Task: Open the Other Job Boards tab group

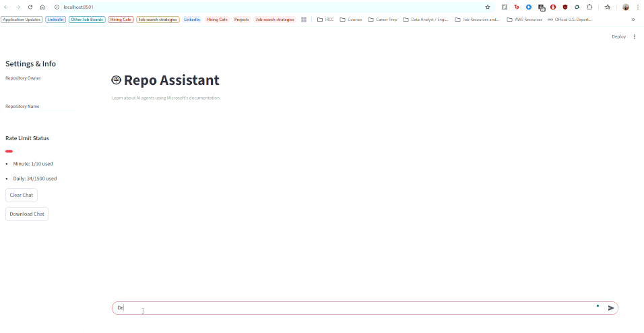Action: pos(87,20)
